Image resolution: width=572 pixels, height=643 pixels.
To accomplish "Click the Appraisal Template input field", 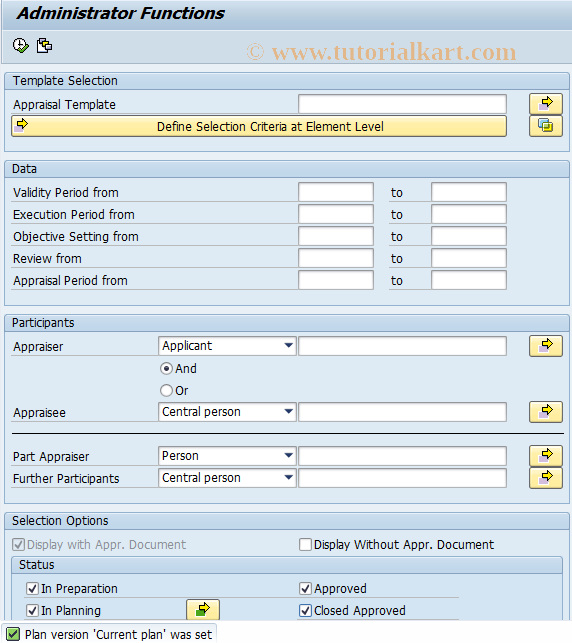I will 402,104.
